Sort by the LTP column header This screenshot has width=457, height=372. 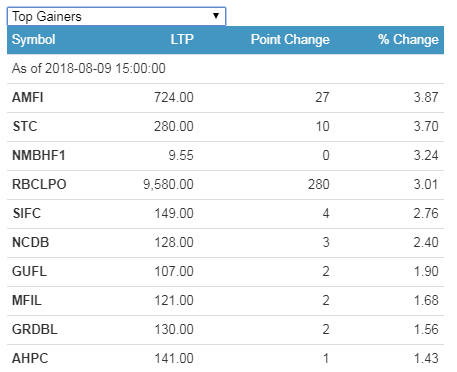182,39
